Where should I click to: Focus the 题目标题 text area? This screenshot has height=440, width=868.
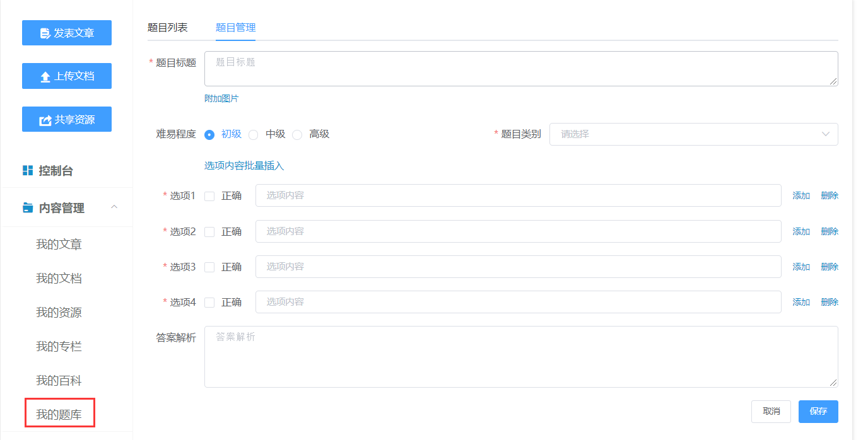(x=520, y=69)
